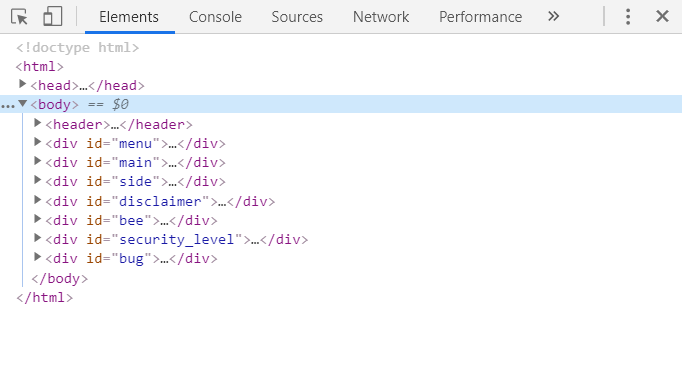The height and width of the screenshot is (391, 682).
Task: Open the Sources tab
Action: [297, 17]
